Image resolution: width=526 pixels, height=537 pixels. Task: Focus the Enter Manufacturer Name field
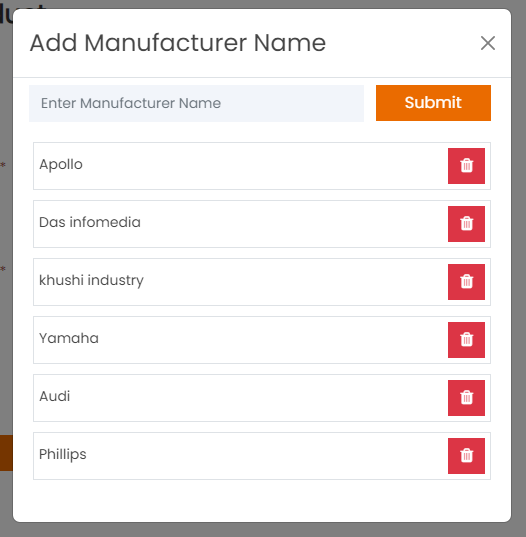click(196, 103)
